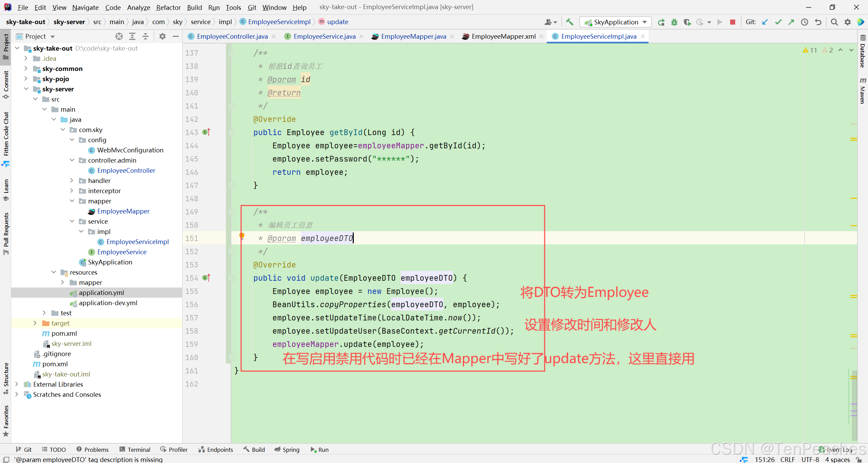Click the Debug bug icon in toolbar
This screenshot has width=868, height=463.
674,22
